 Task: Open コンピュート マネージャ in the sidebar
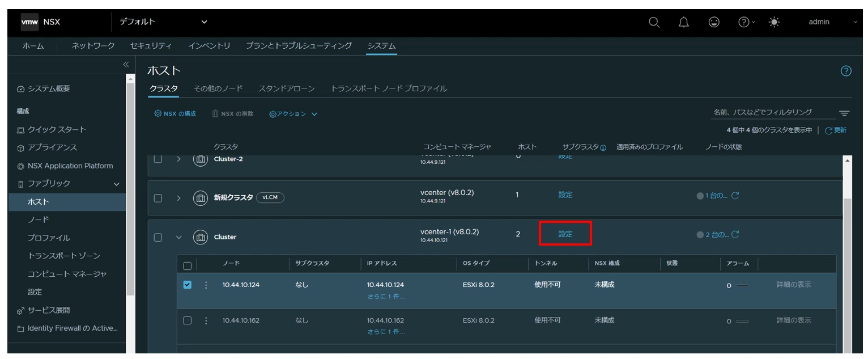pyautogui.click(x=67, y=274)
